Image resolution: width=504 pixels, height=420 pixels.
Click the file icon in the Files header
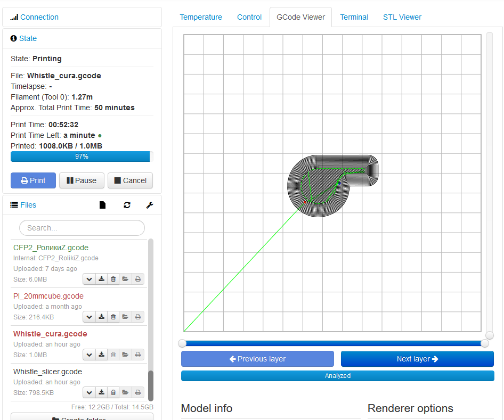click(103, 205)
